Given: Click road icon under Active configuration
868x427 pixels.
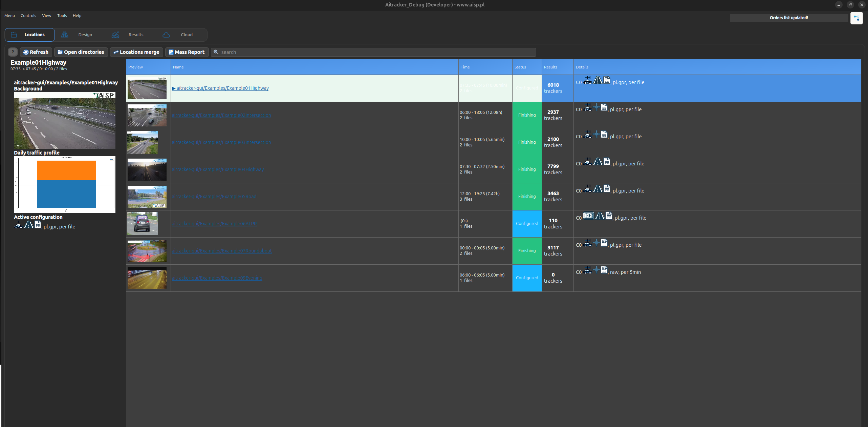Looking at the screenshot, I should pyautogui.click(x=29, y=225).
